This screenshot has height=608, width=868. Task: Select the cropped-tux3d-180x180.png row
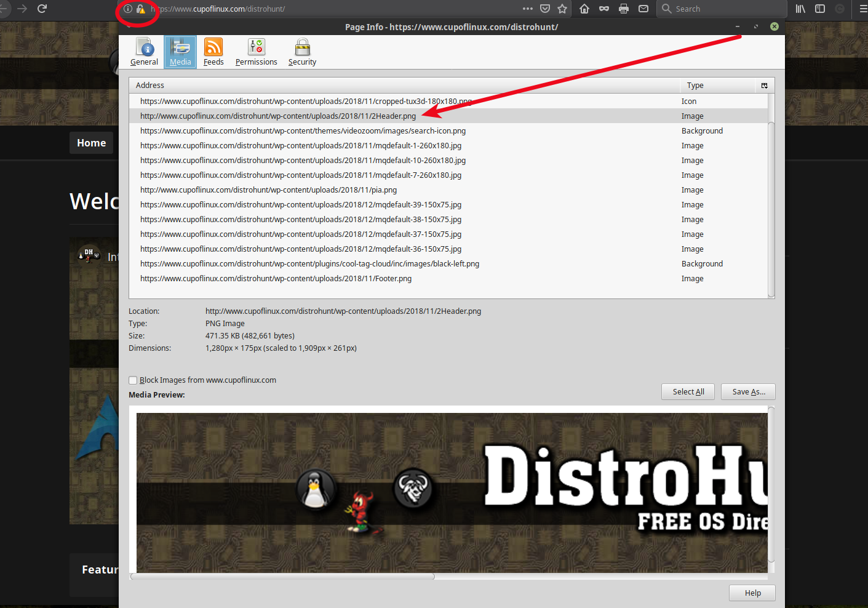[x=448, y=102]
